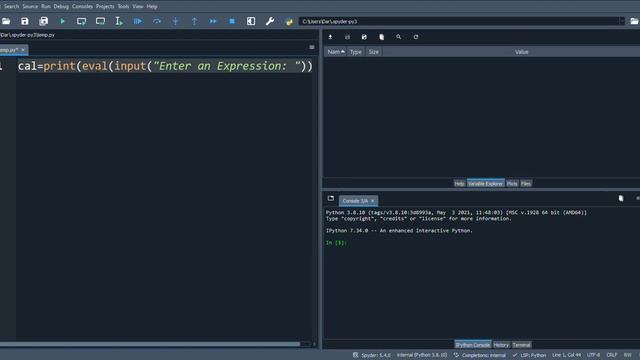Open the Source menu
Image resolution: width=640 pixels, height=360 pixels.
pyautogui.click(x=30, y=6)
